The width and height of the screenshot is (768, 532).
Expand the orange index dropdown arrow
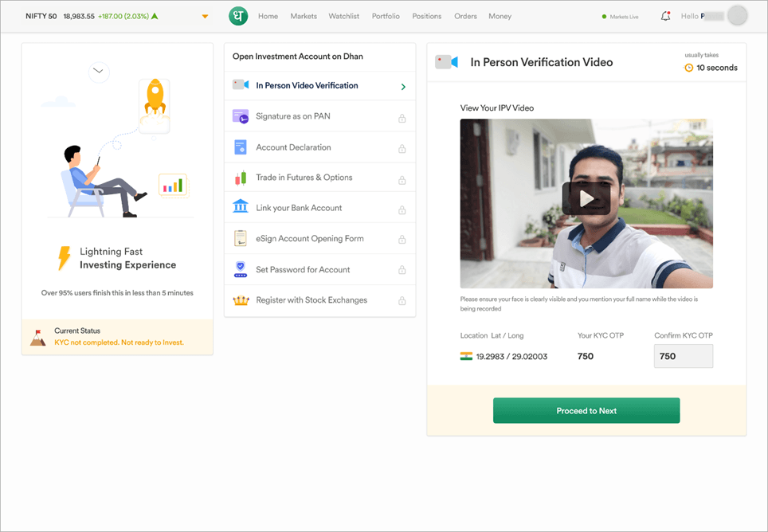pyautogui.click(x=205, y=17)
